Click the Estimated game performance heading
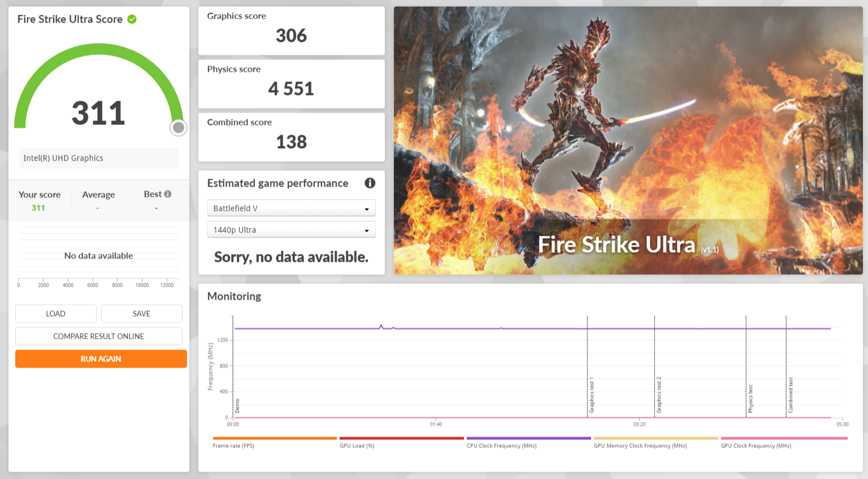The width and height of the screenshot is (868, 479). (x=278, y=183)
